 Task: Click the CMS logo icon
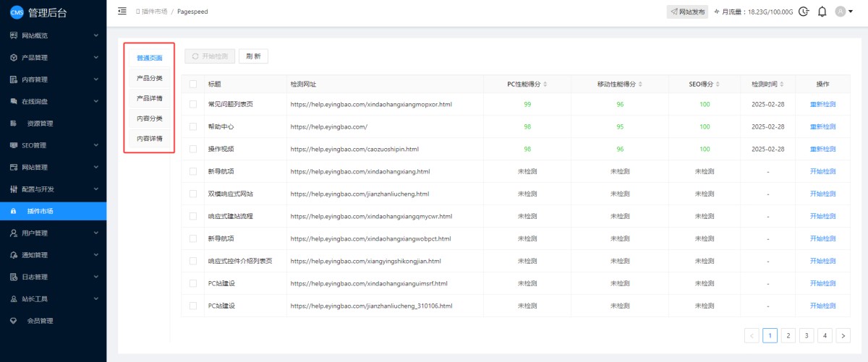pos(16,12)
